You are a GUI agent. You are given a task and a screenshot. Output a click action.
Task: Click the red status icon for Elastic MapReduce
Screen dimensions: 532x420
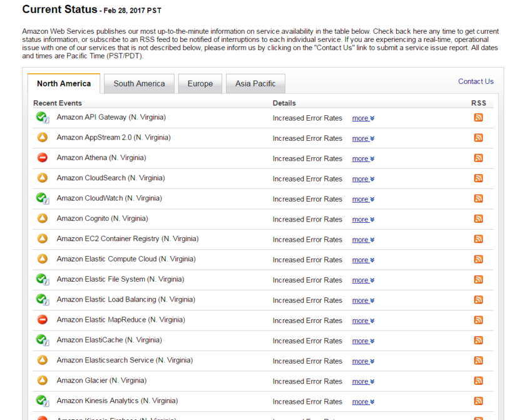(x=42, y=320)
